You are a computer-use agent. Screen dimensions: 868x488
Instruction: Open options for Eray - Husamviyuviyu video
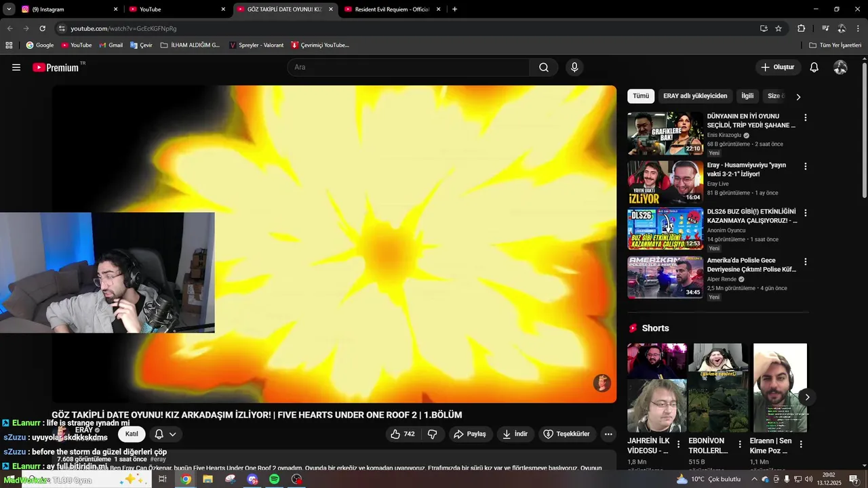tap(805, 167)
